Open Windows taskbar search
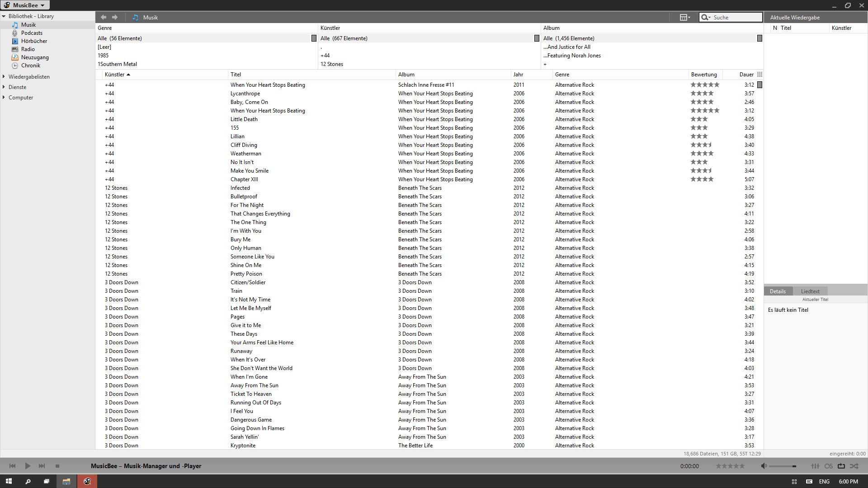The width and height of the screenshot is (868, 488). coord(28,481)
